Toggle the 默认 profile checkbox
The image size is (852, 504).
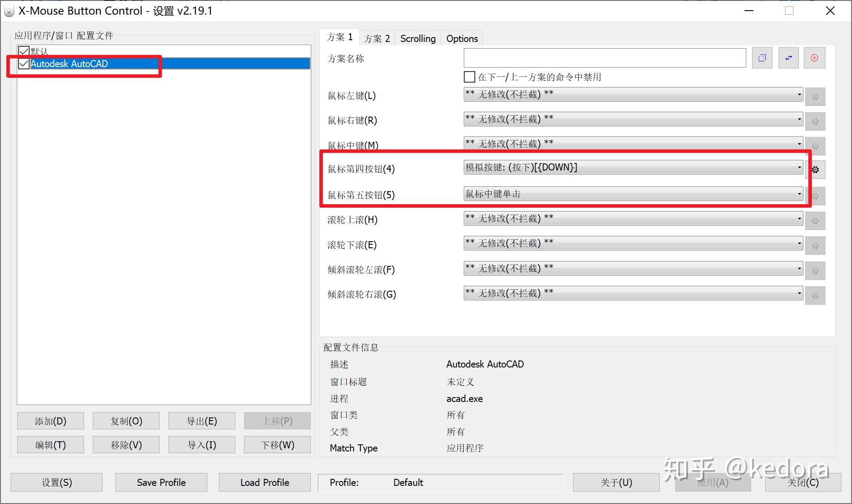[23, 51]
